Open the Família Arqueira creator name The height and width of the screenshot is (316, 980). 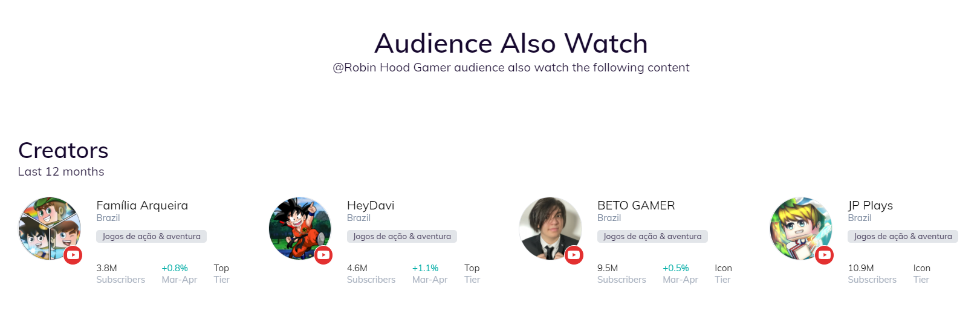(x=142, y=205)
